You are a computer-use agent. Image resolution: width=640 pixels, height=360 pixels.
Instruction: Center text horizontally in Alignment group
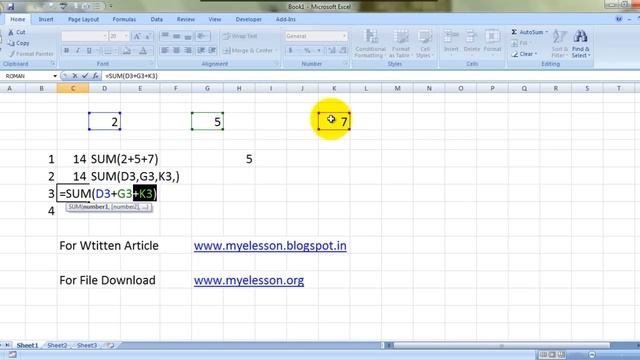point(176,50)
